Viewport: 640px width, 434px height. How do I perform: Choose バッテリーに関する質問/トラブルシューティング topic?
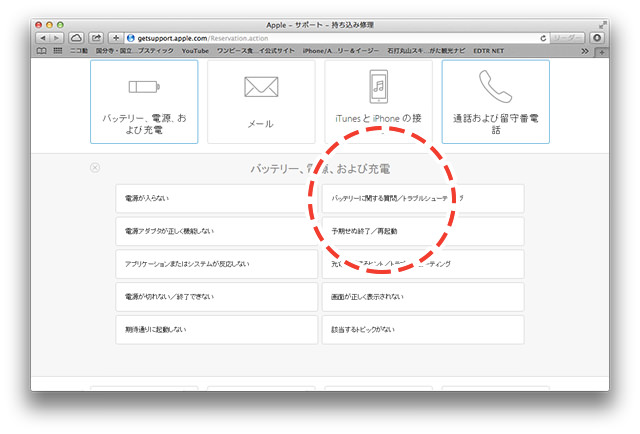click(x=423, y=198)
